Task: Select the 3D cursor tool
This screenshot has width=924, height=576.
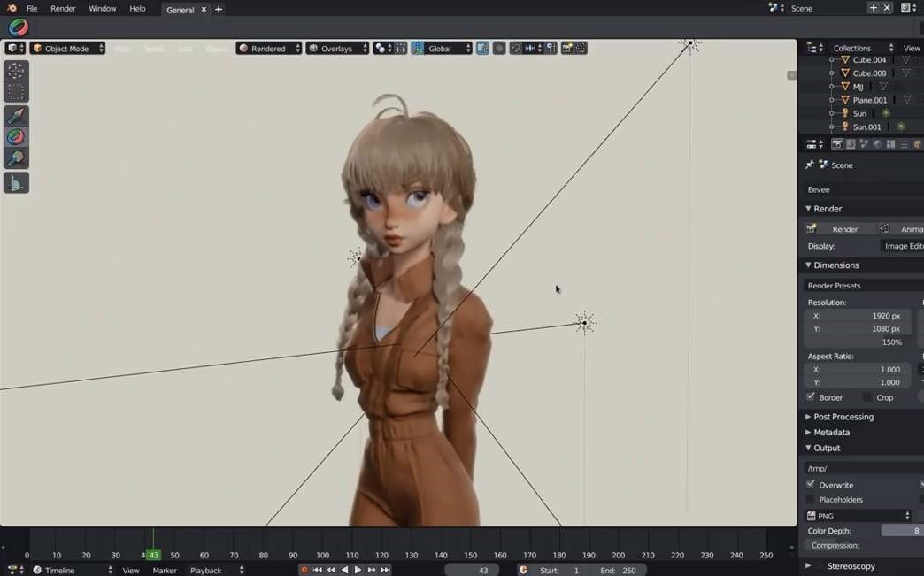Action: click(16, 71)
